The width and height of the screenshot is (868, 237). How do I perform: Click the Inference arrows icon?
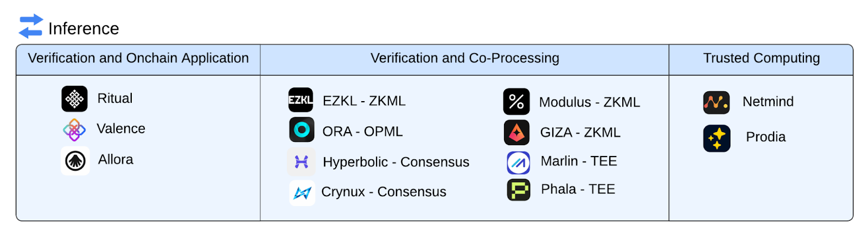click(x=30, y=26)
